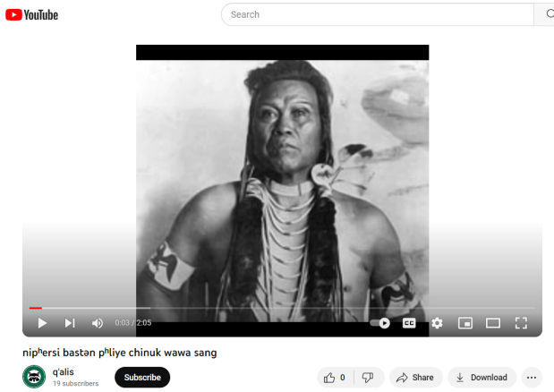554x392 pixels.
Task: Mute the video volume
Action: (98, 323)
